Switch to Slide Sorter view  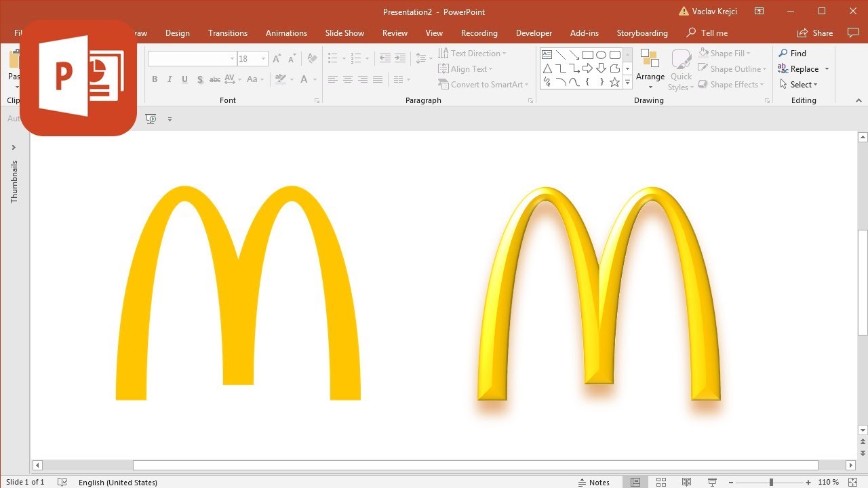(x=661, y=482)
